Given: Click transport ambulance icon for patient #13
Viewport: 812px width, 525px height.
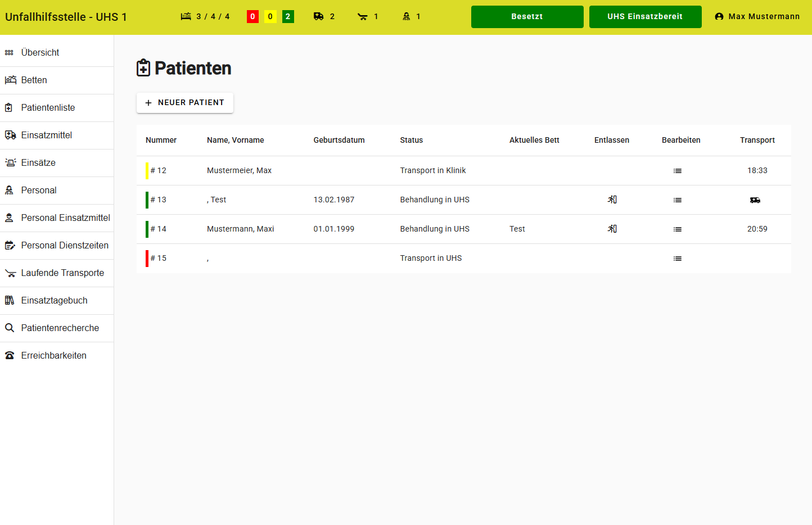Looking at the screenshot, I should (755, 200).
